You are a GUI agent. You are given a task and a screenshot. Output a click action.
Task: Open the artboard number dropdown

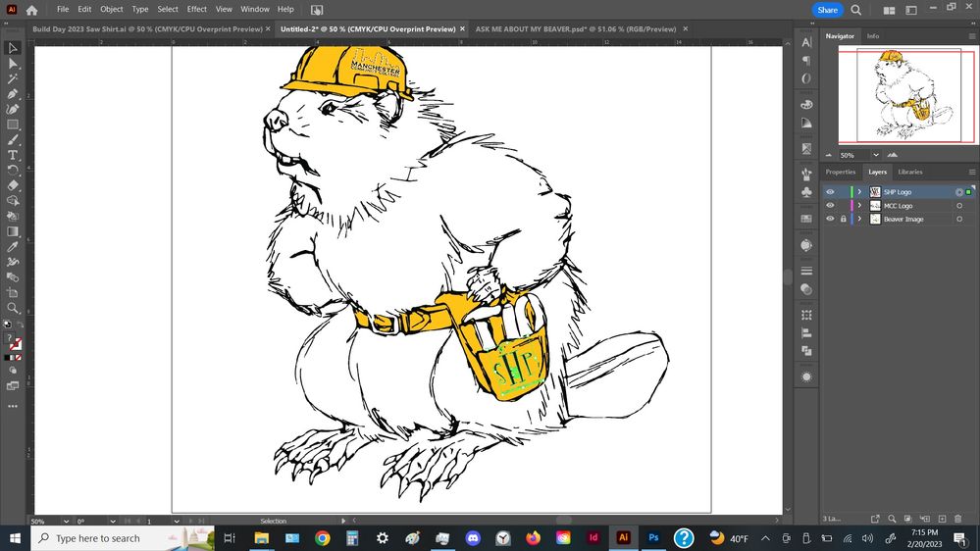click(177, 521)
